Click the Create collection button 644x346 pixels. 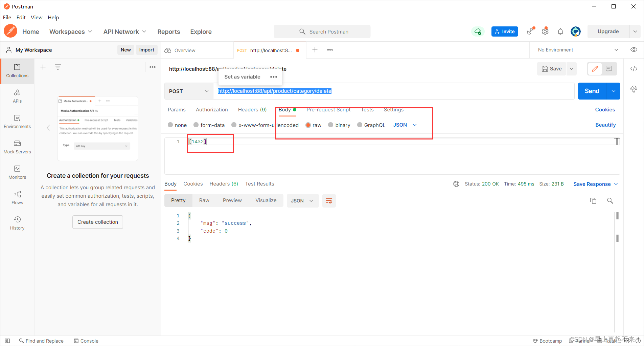(x=98, y=222)
